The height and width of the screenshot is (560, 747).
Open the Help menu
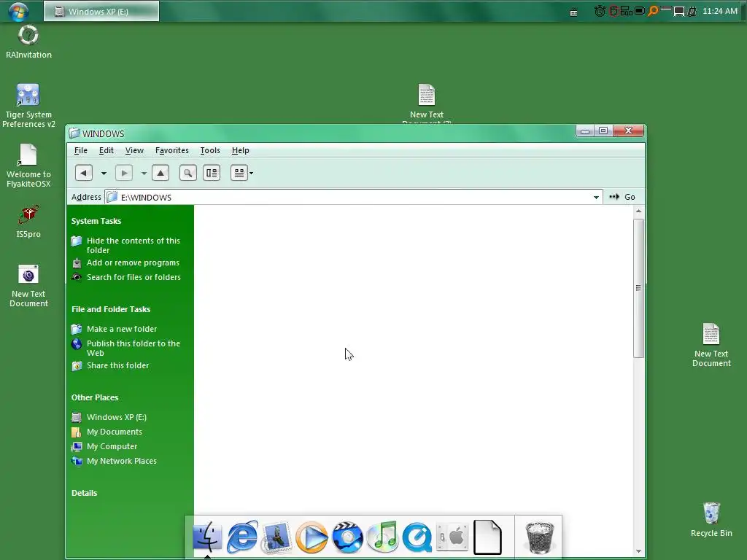point(241,150)
